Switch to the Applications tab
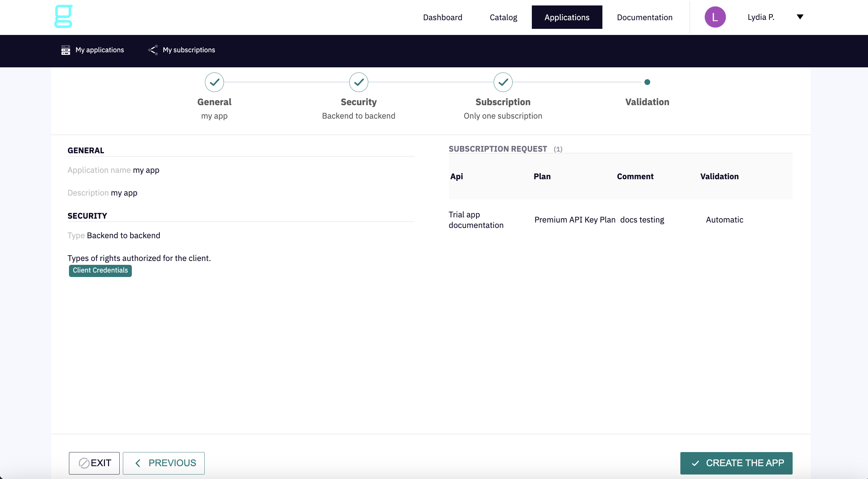This screenshot has height=479, width=868. (x=567, y=17)
